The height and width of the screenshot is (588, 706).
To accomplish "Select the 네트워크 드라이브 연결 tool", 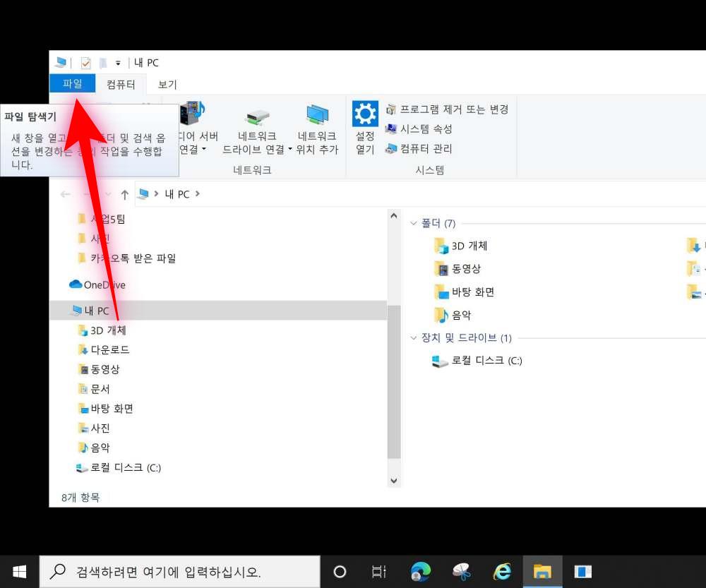I will pos(256,127).
